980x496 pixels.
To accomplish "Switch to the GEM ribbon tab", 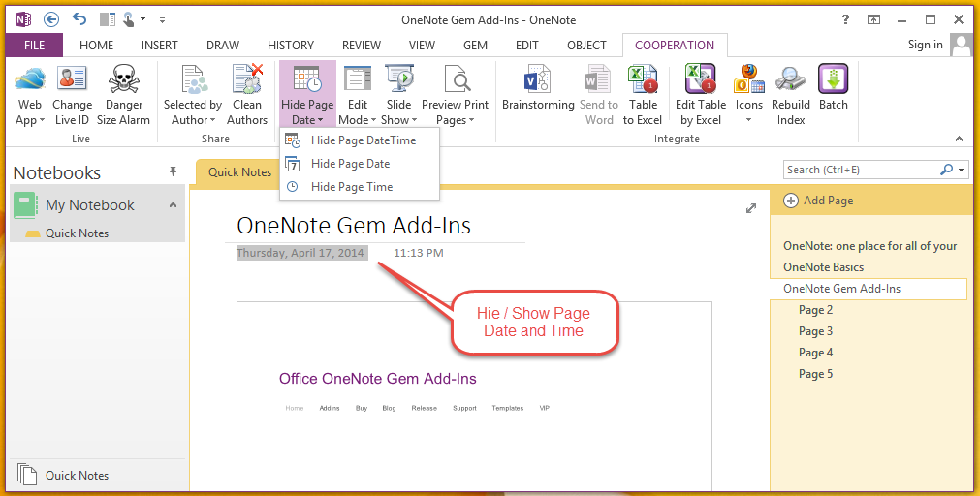I will pyautogui.click(x=476, y=45).
